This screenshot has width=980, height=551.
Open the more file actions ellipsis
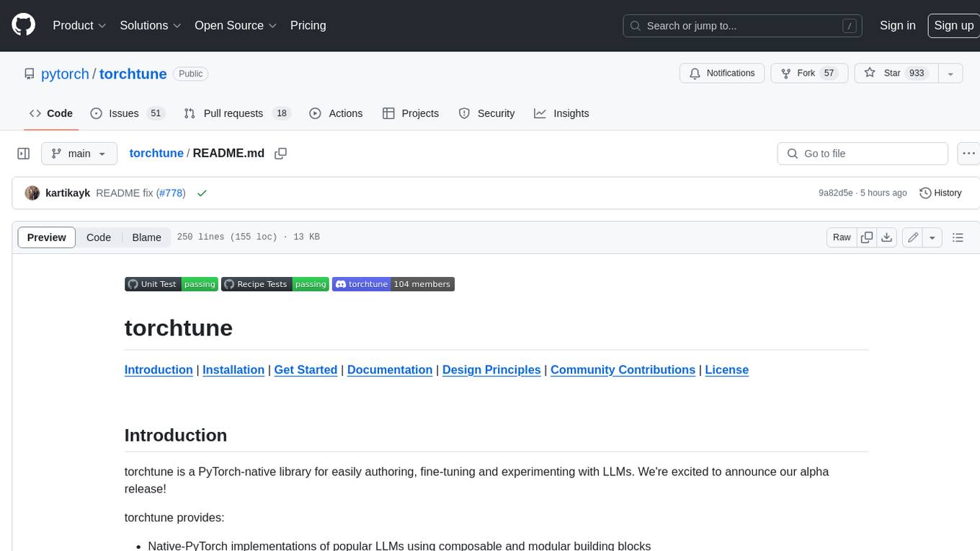click(x=968, y=154)
